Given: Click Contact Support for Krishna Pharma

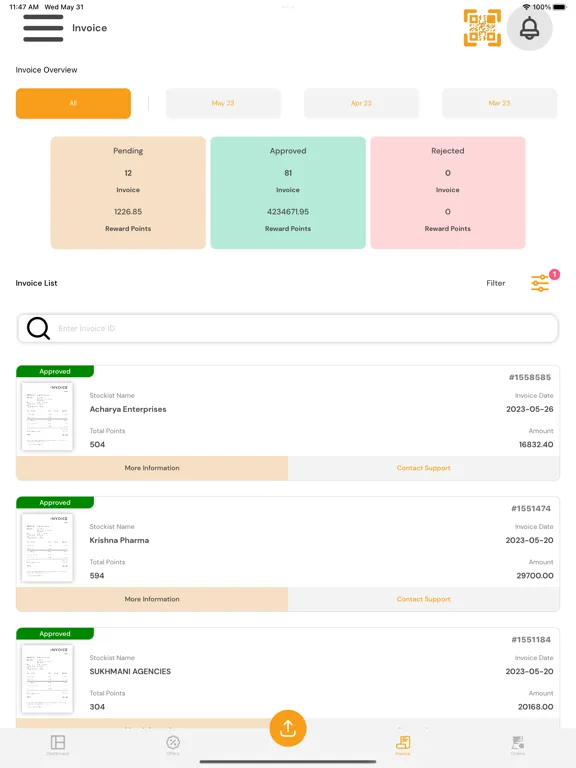Looking at the screenshot, I should click(x=424, y=600).
